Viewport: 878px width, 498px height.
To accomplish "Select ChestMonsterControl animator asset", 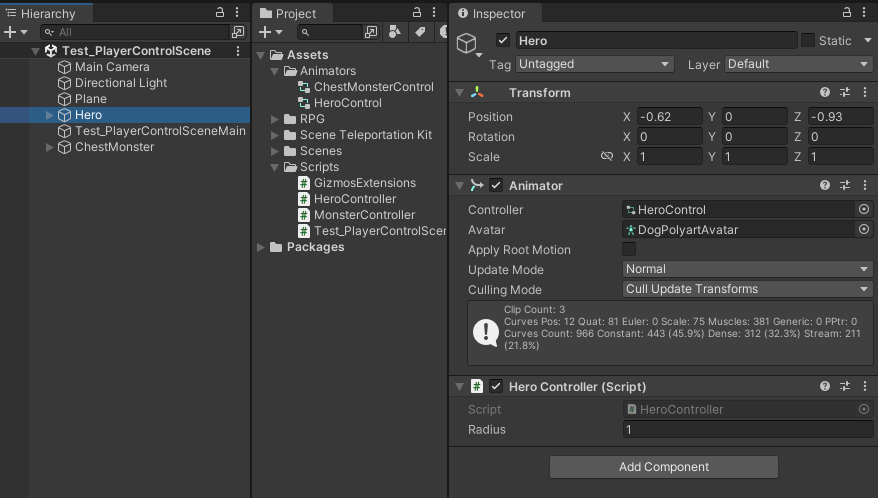I will (373, 87).
